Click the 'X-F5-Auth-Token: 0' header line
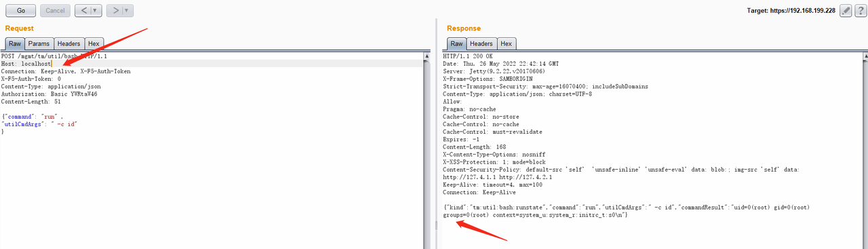868x249 pixels. (31, 79)
